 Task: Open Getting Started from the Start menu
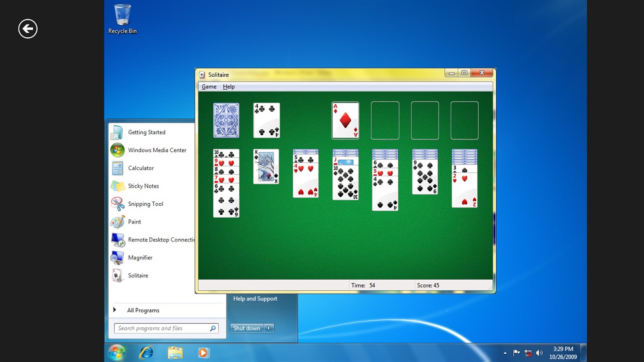pos(146,132)
